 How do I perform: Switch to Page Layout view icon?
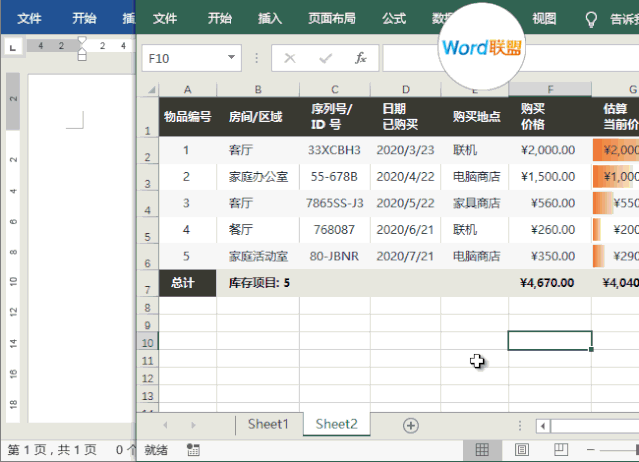522,450
